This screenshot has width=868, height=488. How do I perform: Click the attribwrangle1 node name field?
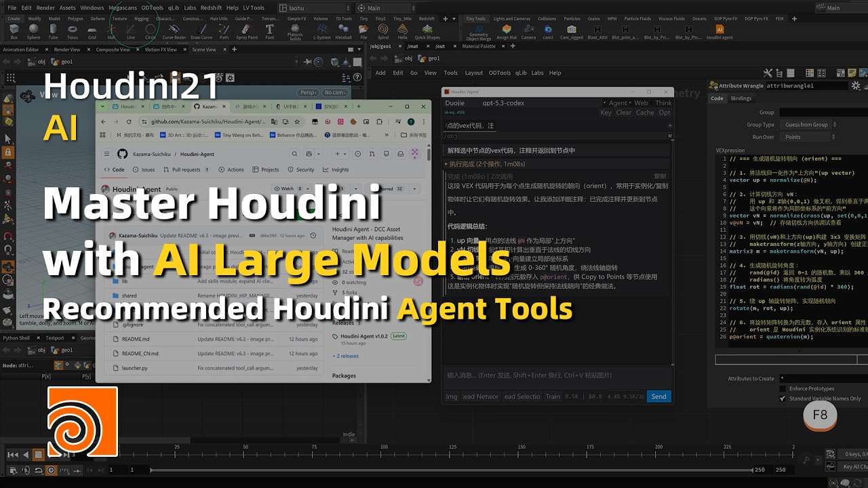coord(806,86)
